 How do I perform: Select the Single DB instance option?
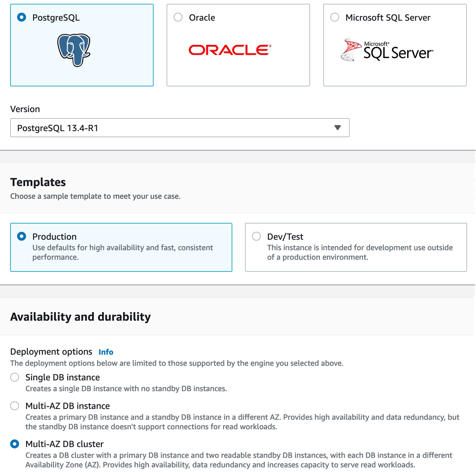15,377
